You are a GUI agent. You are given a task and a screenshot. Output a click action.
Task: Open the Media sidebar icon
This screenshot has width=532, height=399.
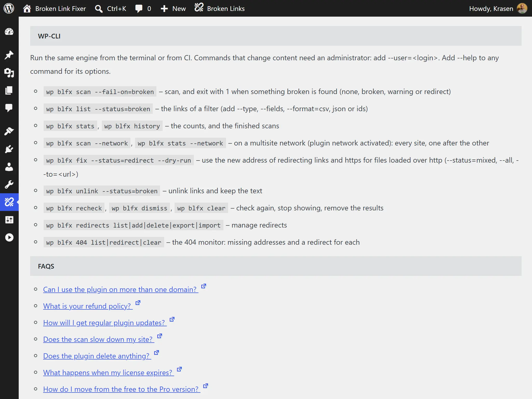tap(9, 73)
